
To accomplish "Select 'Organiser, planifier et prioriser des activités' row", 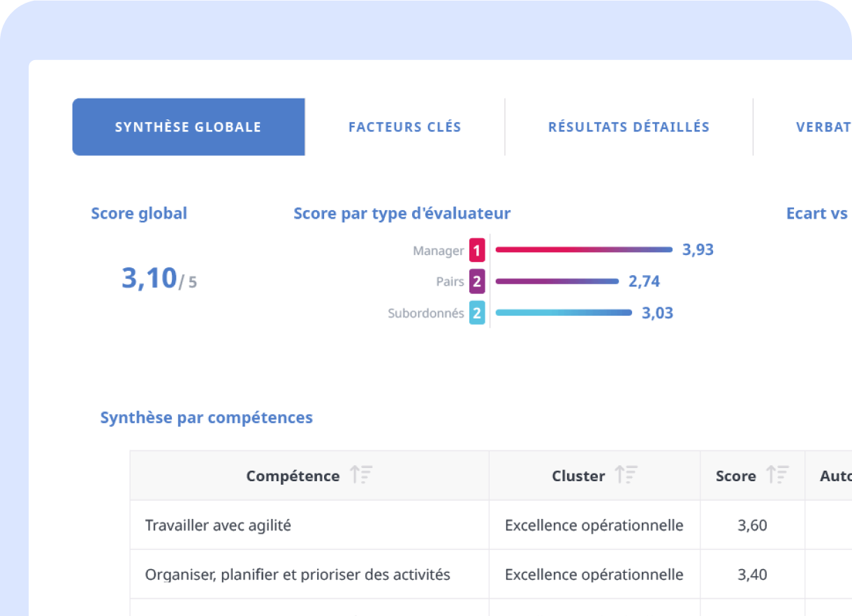I will coord(298,575).
